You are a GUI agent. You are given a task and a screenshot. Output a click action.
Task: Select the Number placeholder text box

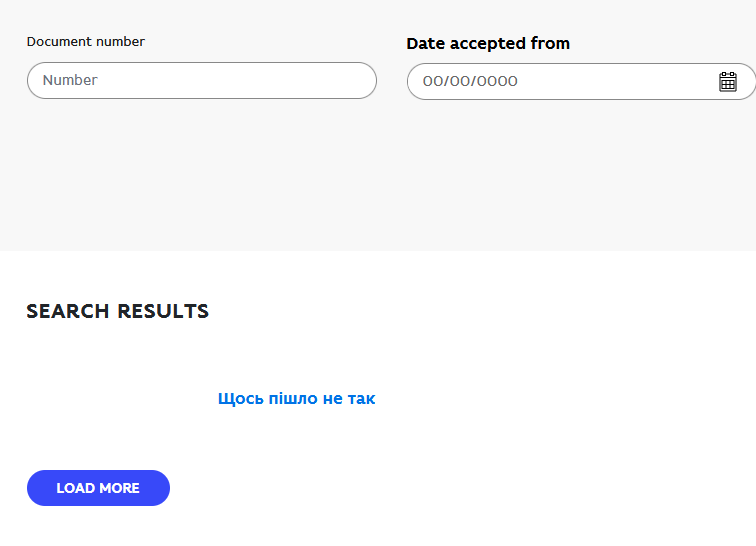click(201, 80)
